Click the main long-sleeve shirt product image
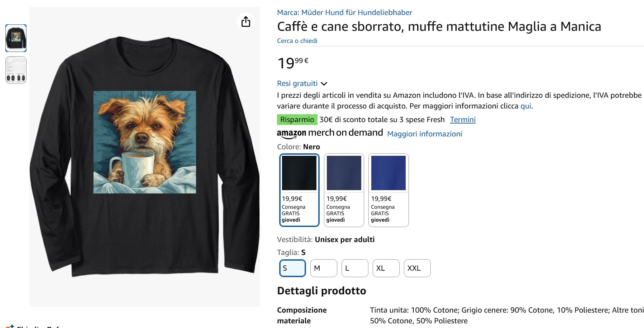 pos(145,157)
